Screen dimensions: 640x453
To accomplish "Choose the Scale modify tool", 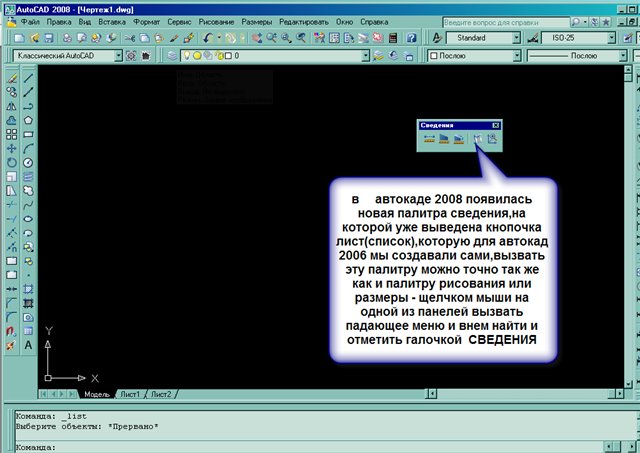I will click(x=11, y=177).
